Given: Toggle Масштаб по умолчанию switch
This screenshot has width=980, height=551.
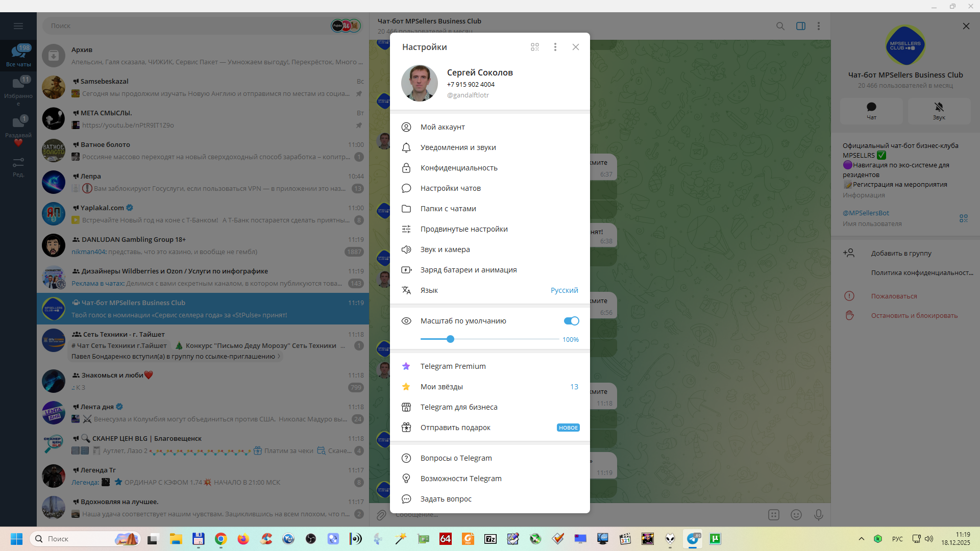Looking at the screenshot, I should coord(571,321).
